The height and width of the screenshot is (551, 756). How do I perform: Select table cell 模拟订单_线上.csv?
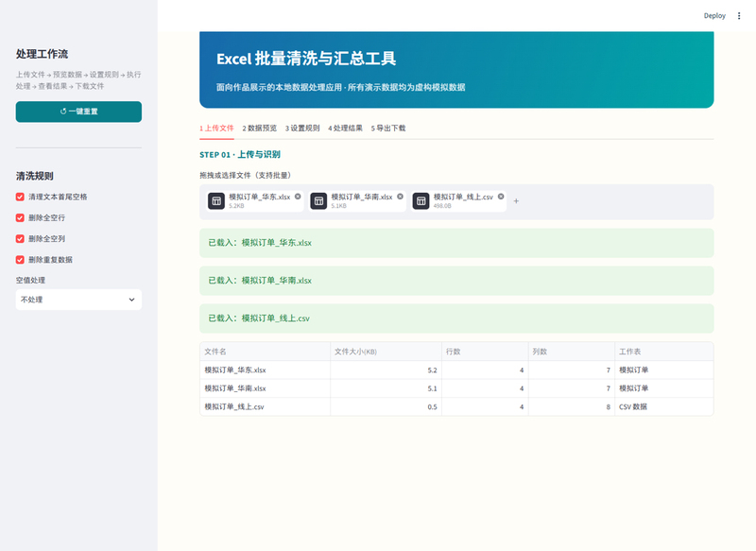click(266, 406)
